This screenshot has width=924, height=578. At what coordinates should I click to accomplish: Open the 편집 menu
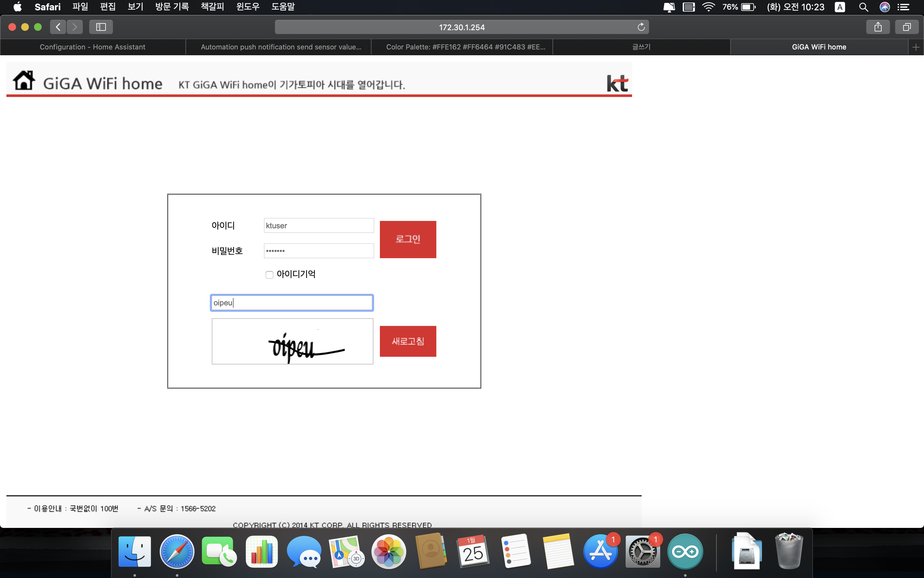tap(108, 7)
